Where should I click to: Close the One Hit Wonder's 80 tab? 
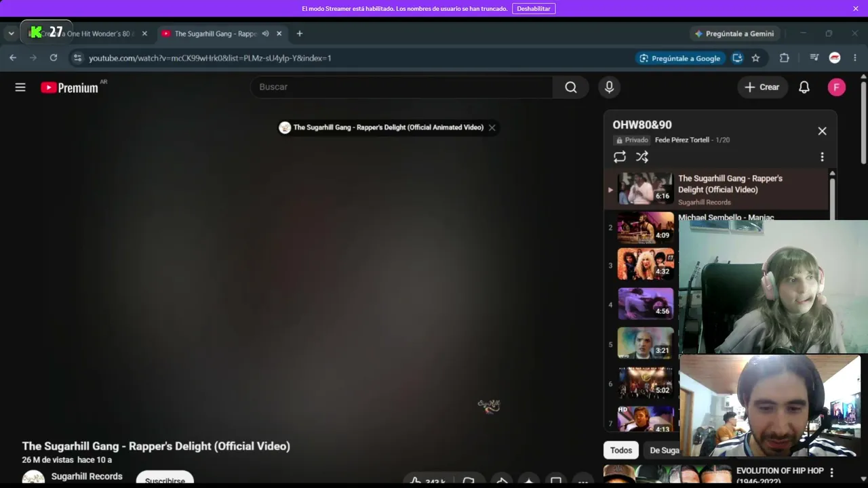144,33
